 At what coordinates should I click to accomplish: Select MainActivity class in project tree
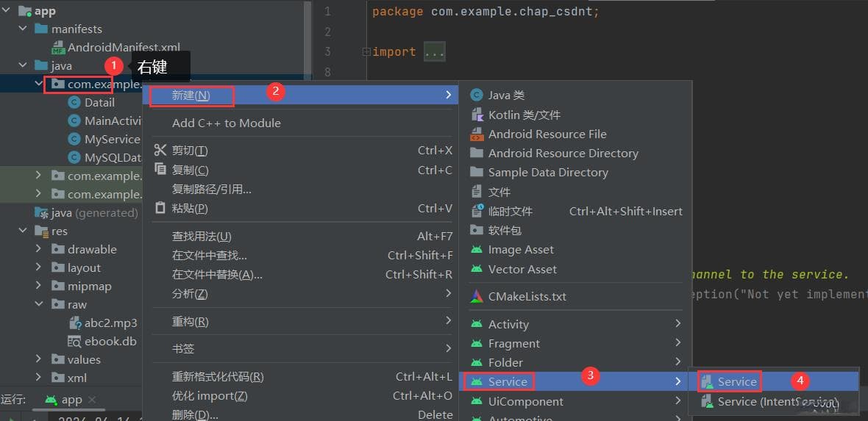click(x=113, y=120)
